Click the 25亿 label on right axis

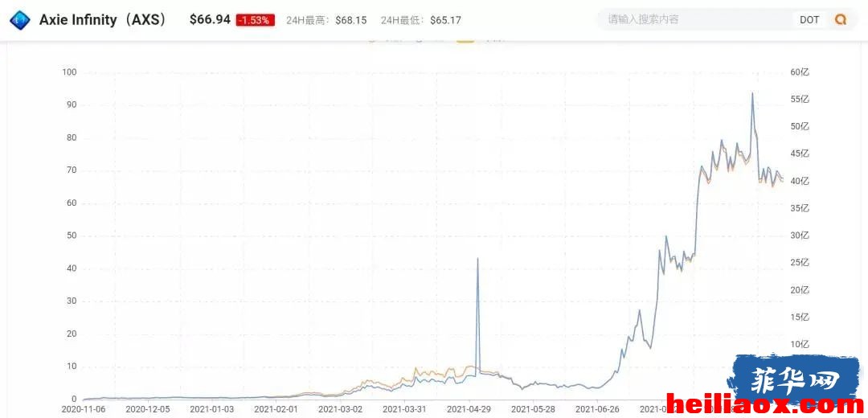(800, 263)
